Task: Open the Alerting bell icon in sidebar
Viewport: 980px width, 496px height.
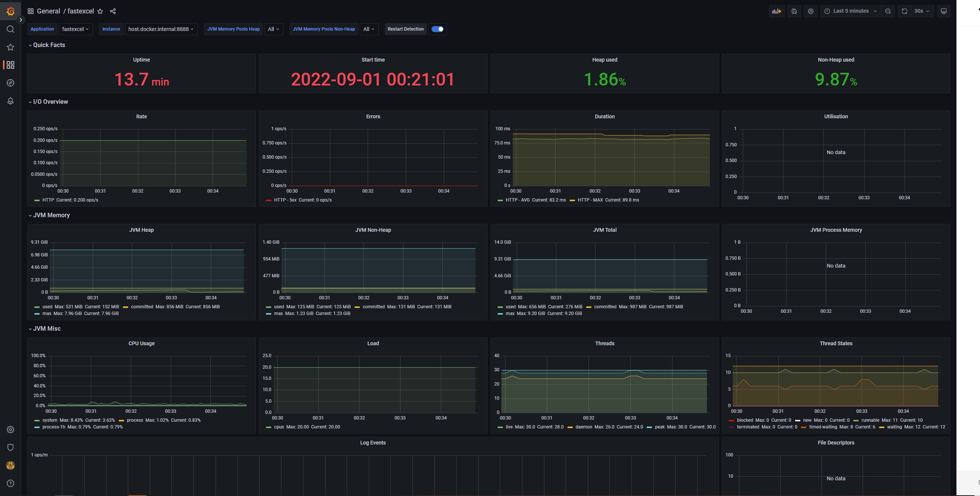Action: [10, 101]
